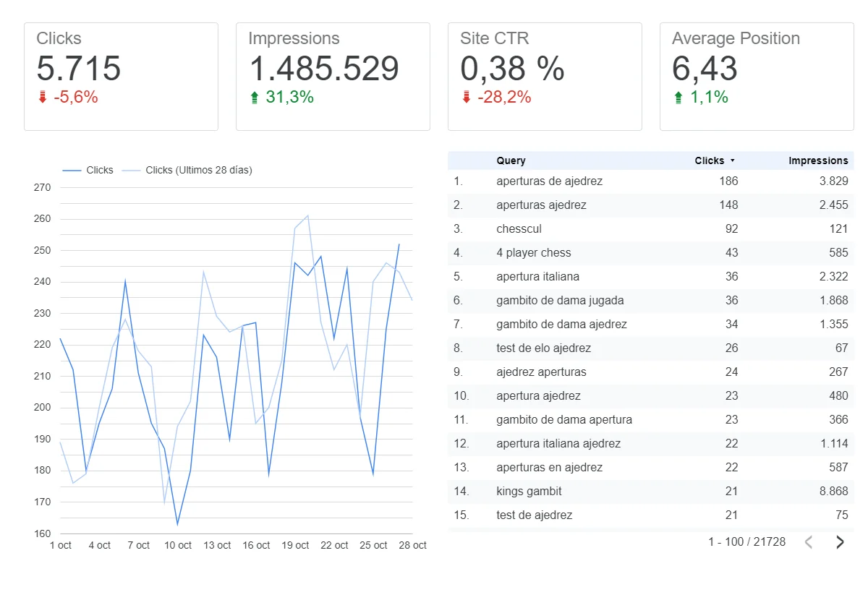Sort table using Clicks column arrow
This screenshot has width=868, height=600.
point(732,160)
